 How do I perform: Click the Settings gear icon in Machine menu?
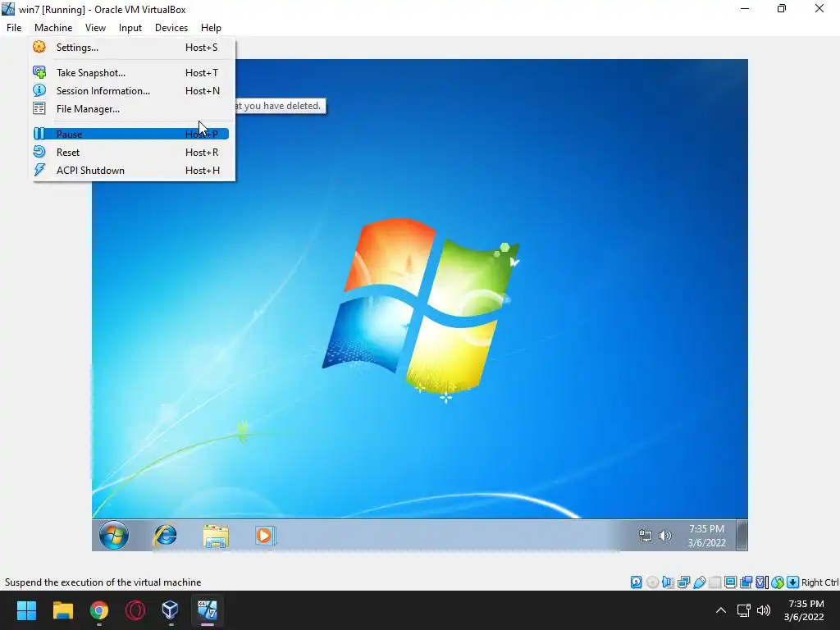point(39,47)
